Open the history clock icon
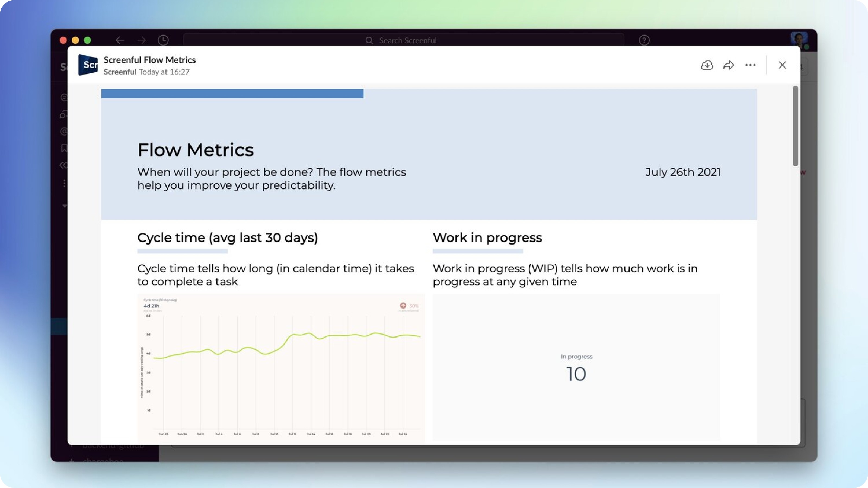 163,40
